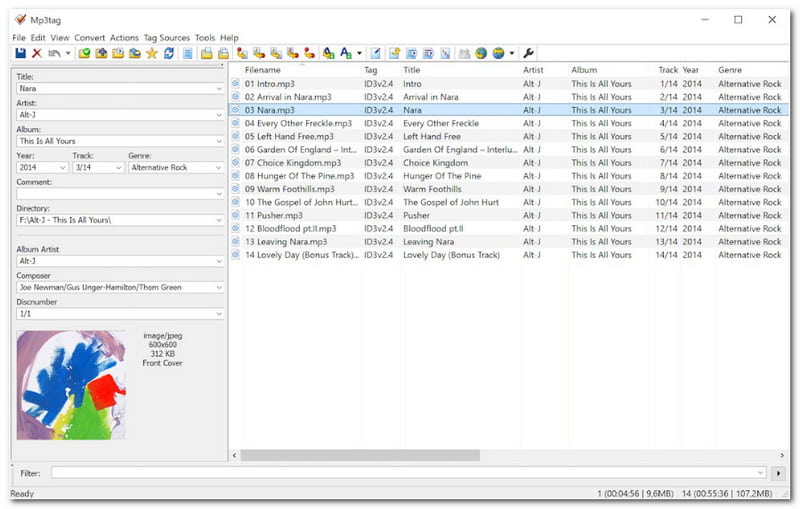Expand the Title field dropdown showing Nara
800x509 pixels.
[x=219, y=89]
